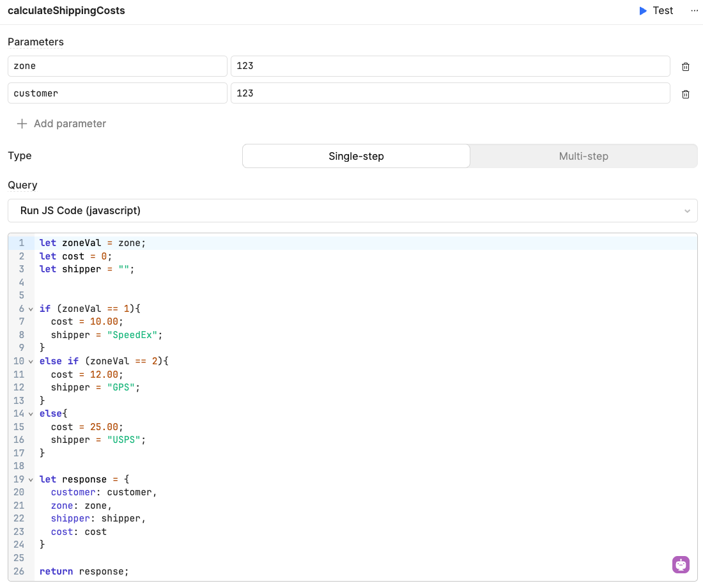Click the Add parameter label text
Viewport: 703px width, 588px height.
[x=70, y=124]
